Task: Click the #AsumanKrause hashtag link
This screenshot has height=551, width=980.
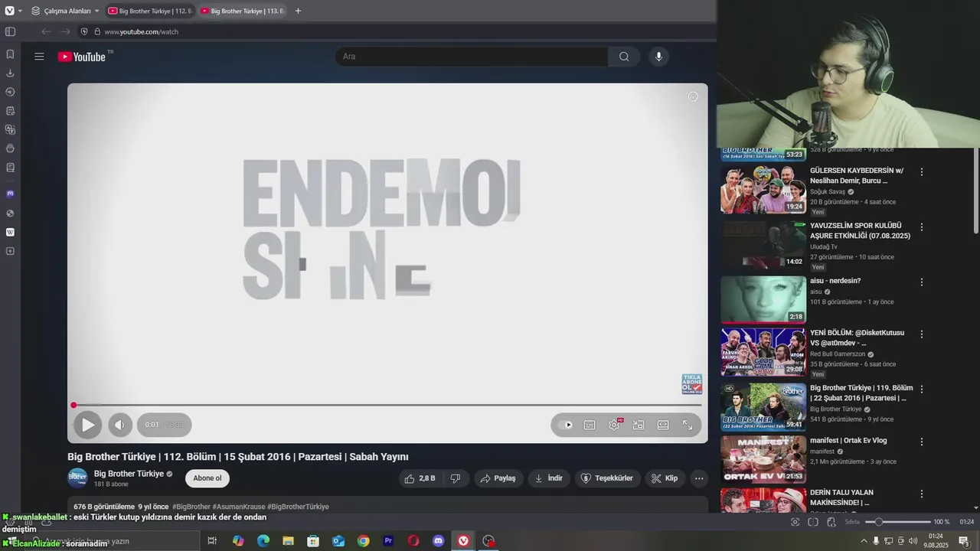Action: tap(238, 507)
